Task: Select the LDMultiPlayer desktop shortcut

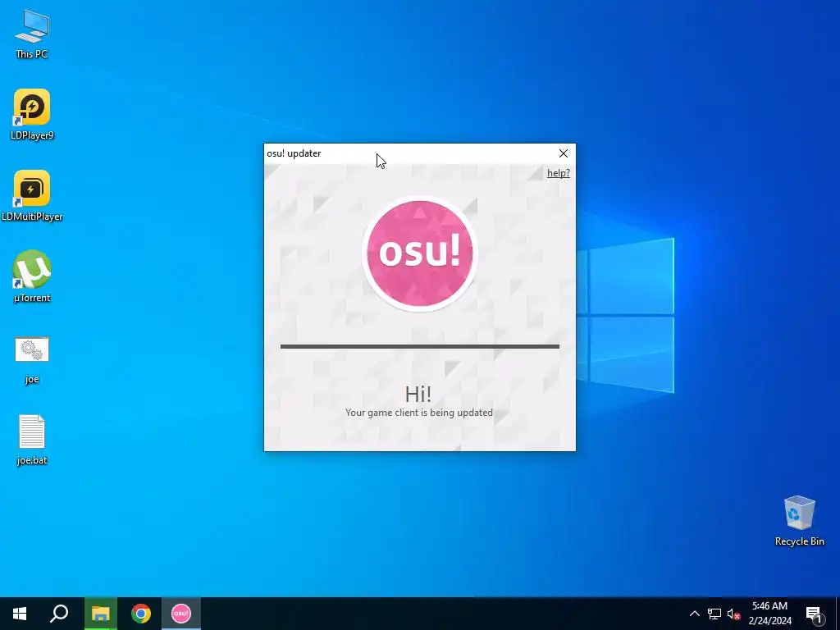Action: pyautogui.click(x=32, y=196)
